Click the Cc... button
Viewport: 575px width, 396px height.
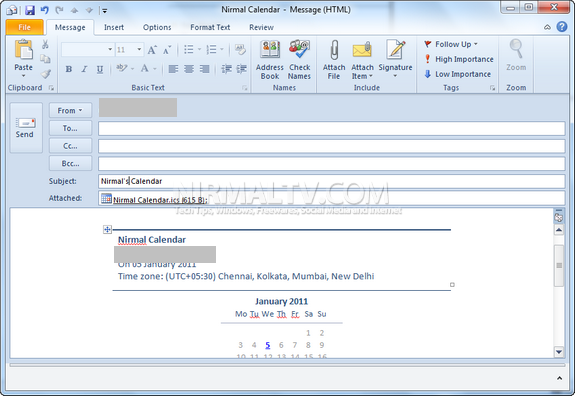(x=70, y=146)
